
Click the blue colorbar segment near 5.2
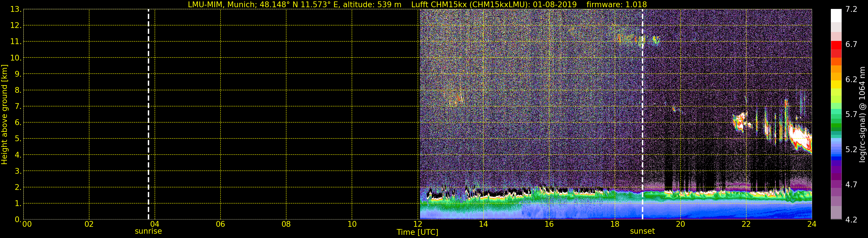(x=836, y=150)
